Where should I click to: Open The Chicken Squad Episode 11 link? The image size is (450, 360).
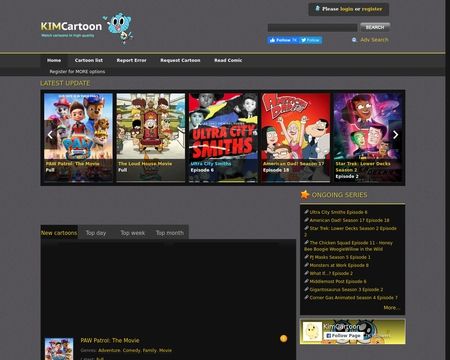pos(348,246)
